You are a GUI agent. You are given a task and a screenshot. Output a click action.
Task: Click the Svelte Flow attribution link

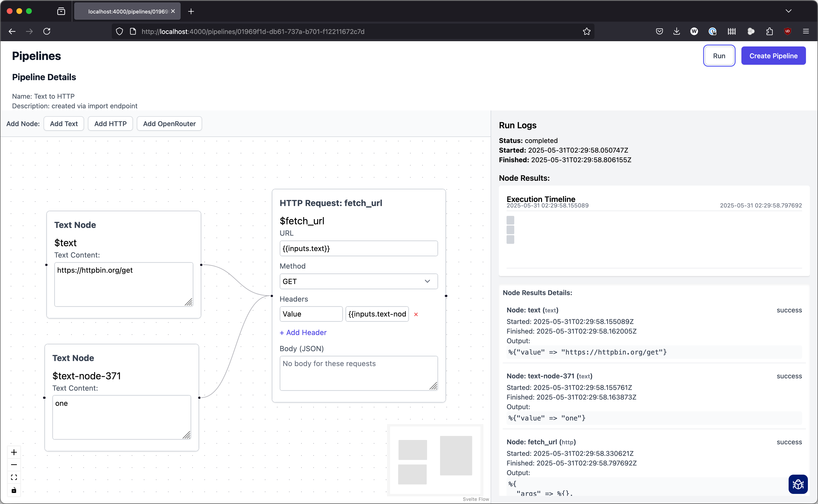pyautogui.click(x=476, y=499)
